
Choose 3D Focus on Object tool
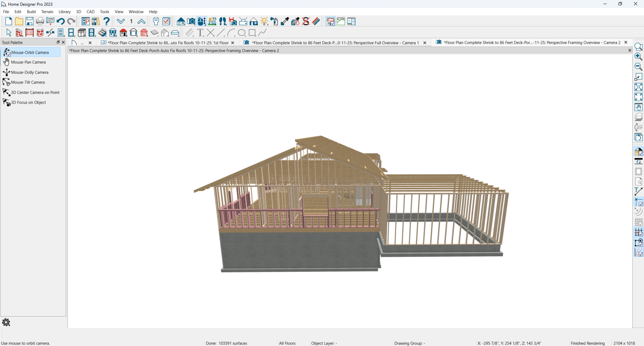click(x=28, y=103)
